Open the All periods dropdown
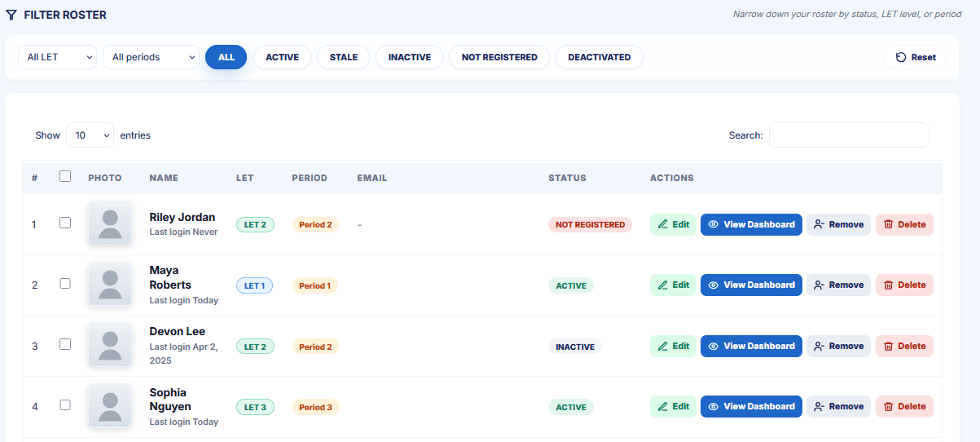Image resolution: width=980 pixels, height=442 pixels. tap(152, 57)
